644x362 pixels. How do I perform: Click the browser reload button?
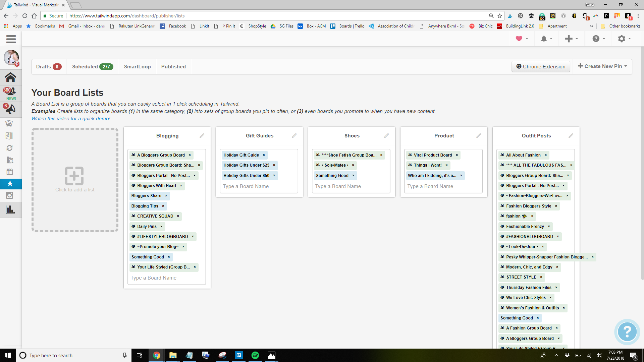25,16
